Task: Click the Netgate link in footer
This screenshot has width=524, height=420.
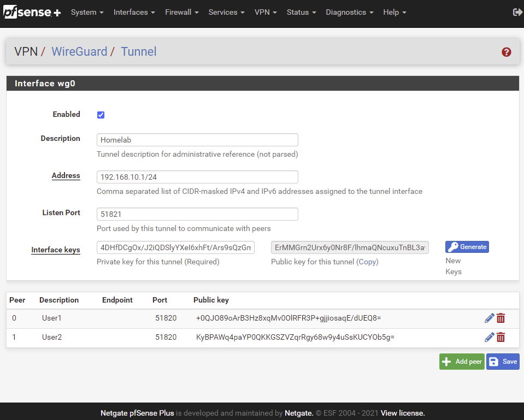Action: 299,413
